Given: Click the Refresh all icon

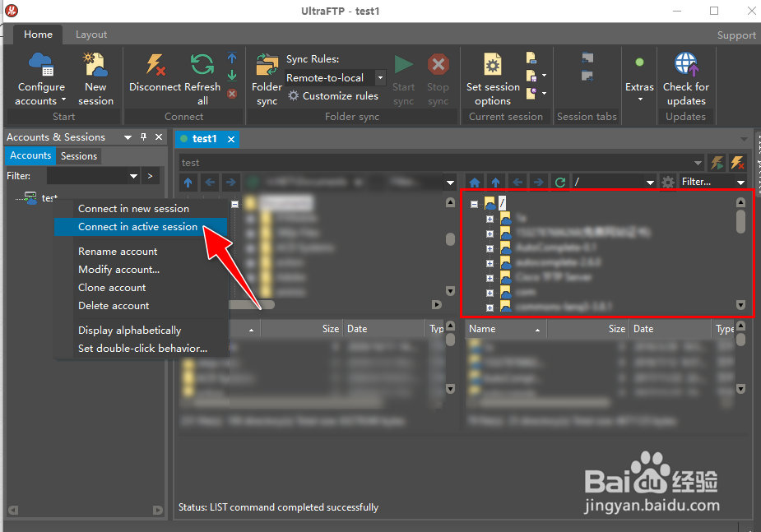Looking at the screenshot, I should tap(202, 64).
